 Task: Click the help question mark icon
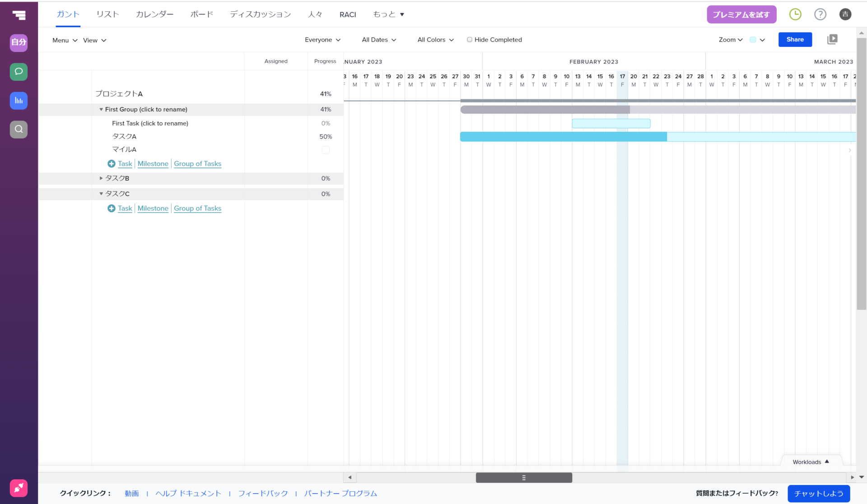(x=820, y=14)
